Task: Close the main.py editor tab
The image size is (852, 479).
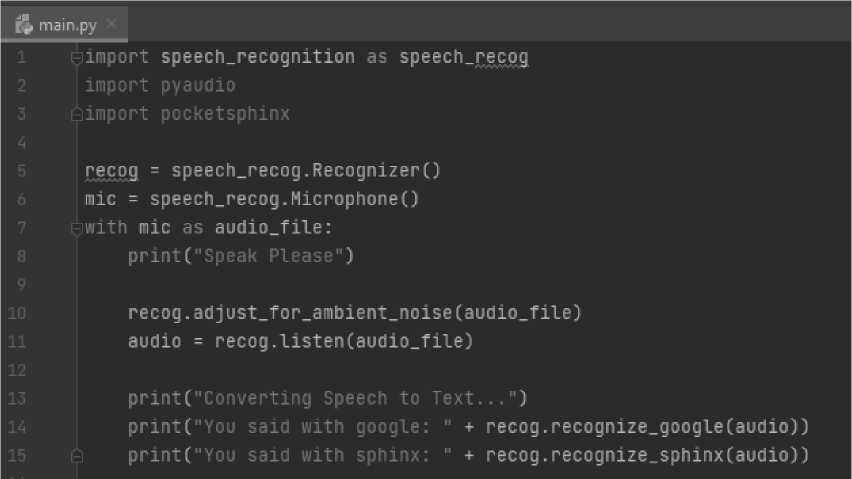Action: (x=110, y=23)
